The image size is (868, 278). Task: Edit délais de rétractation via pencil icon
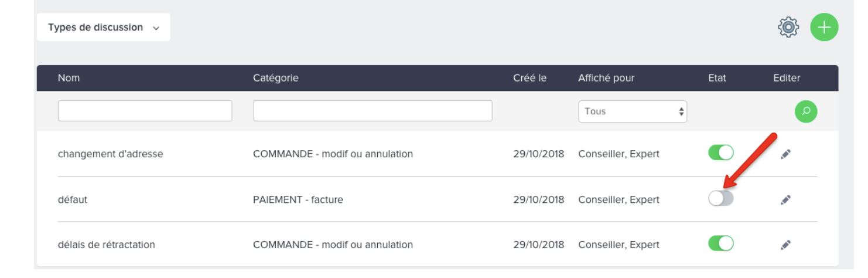coord(786,245)
